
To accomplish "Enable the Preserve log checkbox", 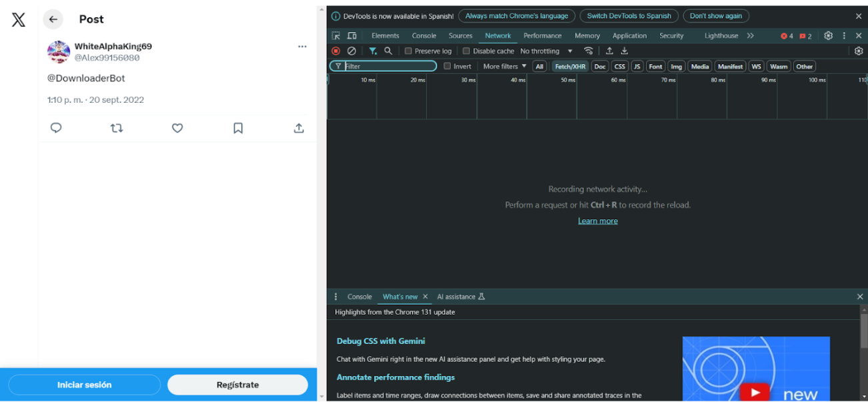I will tap(409, 51).
